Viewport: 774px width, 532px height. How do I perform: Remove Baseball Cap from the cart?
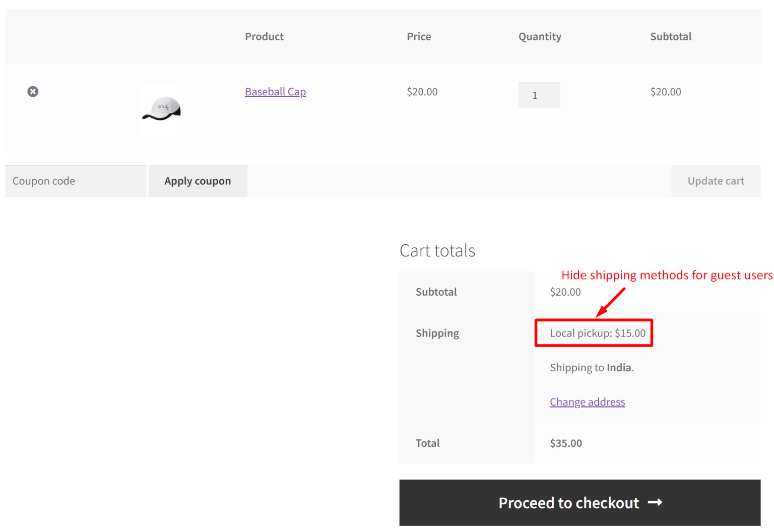(x=33, y=91)
